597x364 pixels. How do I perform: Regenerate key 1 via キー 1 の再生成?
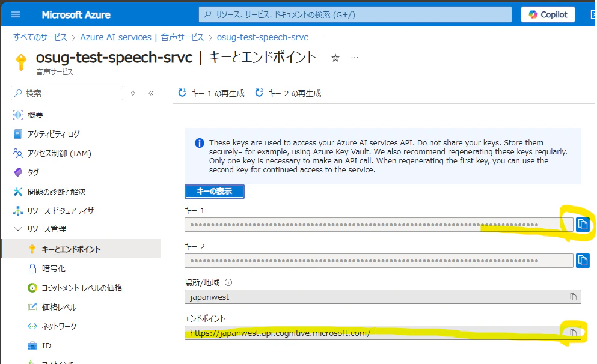(211, 93)
